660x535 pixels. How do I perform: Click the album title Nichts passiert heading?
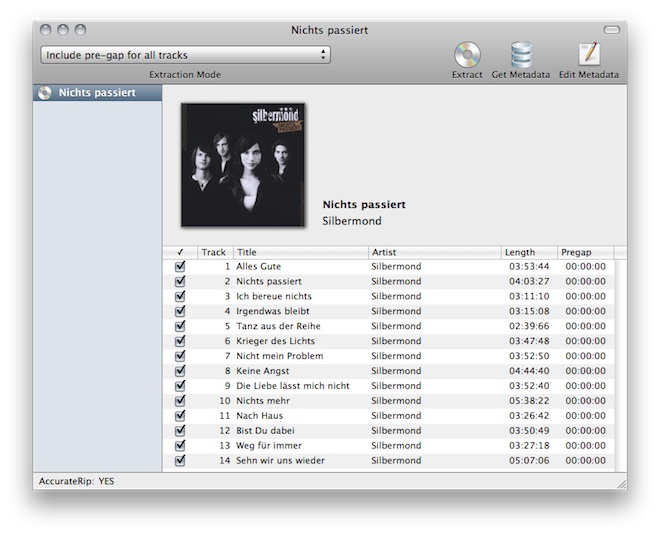point(364,205)
